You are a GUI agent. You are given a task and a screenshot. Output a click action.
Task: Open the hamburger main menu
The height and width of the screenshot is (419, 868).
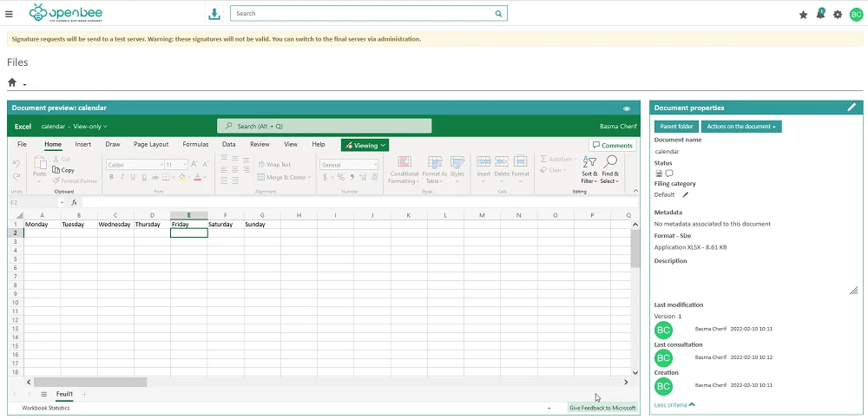click(9, 14)
